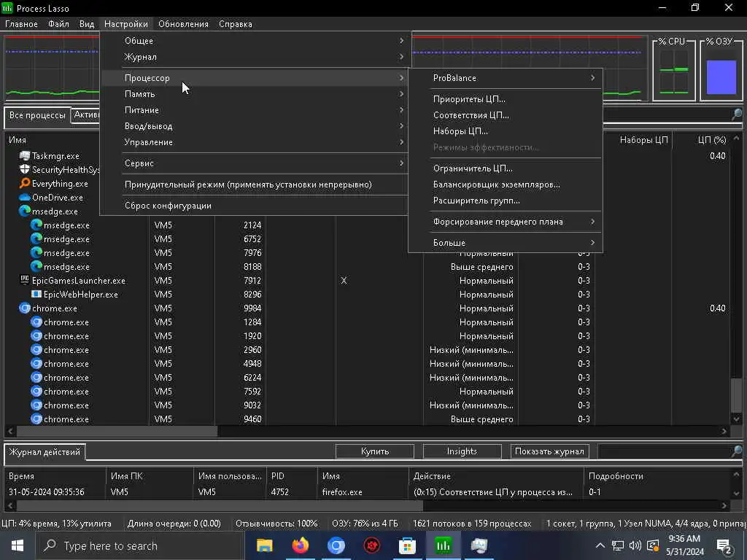Click the process list vertical scrollbar thumb
Image resolution: width=747 pixels, height=560 pixels.
click(737, 395)
